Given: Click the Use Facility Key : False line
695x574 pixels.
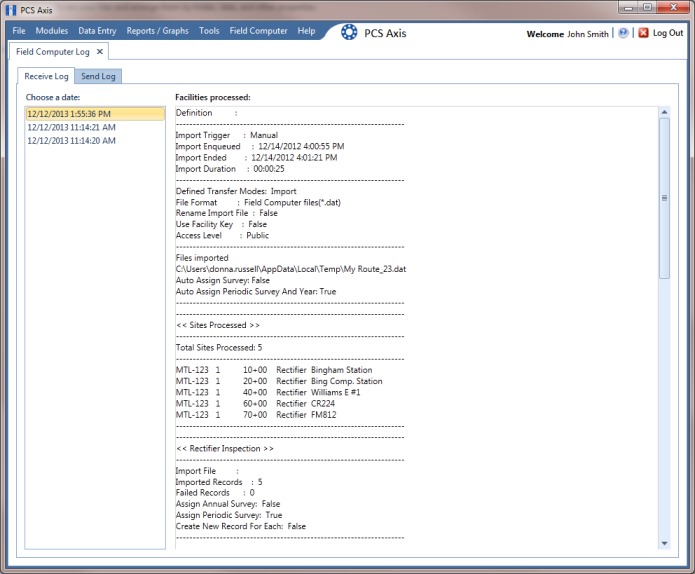Looking at the screenshot, I should click(221, 224).
